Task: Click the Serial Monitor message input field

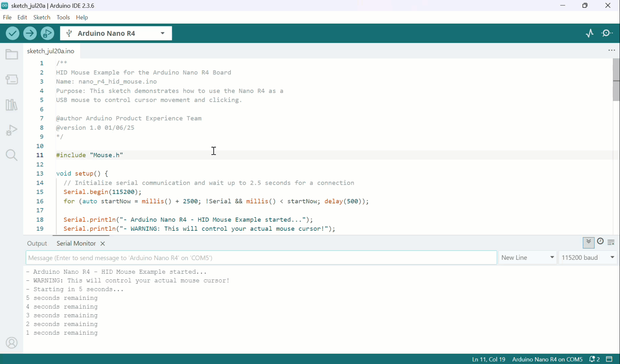Action: tap(261, 258)
